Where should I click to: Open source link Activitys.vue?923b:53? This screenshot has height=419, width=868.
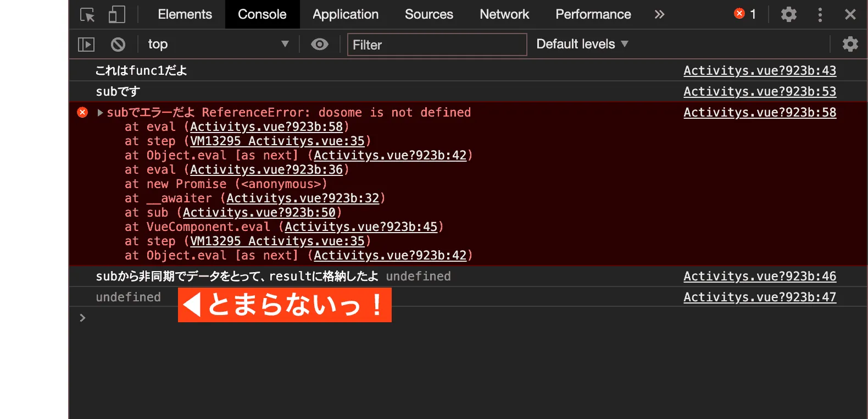pos(760,91)
